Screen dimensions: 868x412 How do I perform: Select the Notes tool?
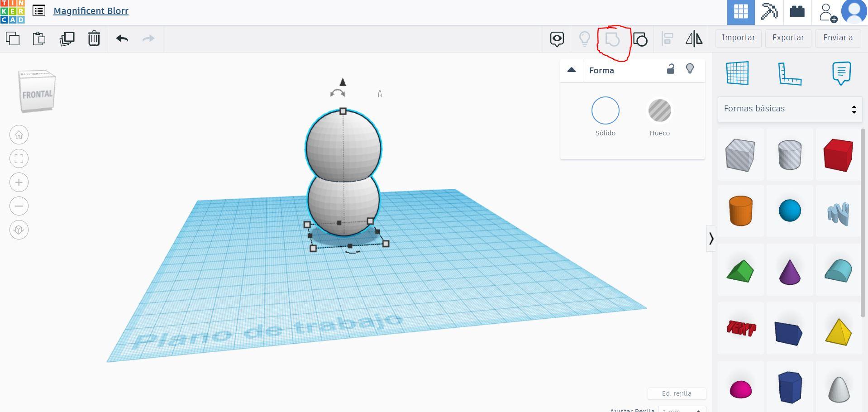[841, 73]
